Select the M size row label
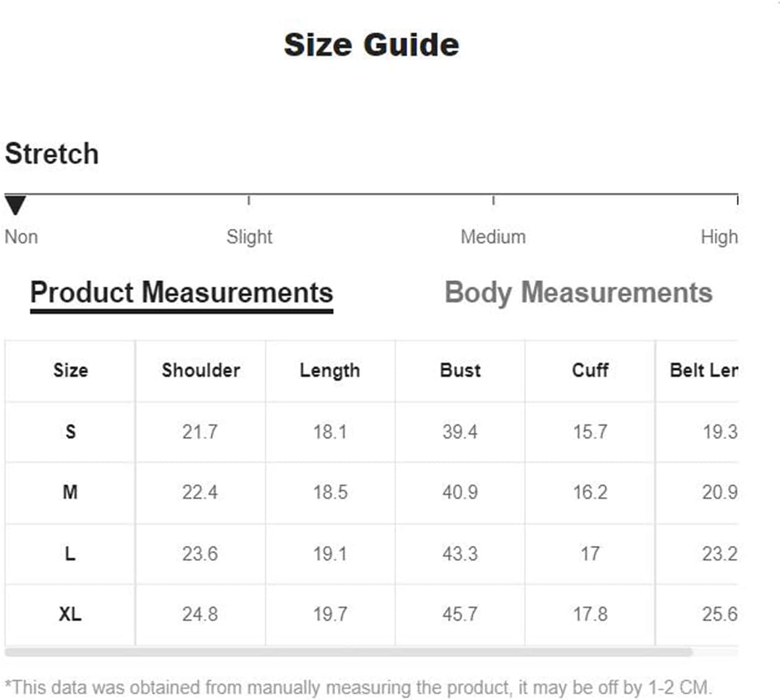This screenshot has height=700, width=780. tap(70, 492)
